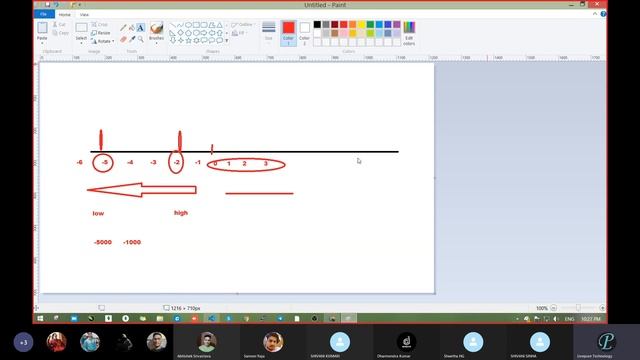Image resolution: width=640 pixels, height=360 pixels.
Task: Open the Paste dropdown arrow
Action: [42, 42]
